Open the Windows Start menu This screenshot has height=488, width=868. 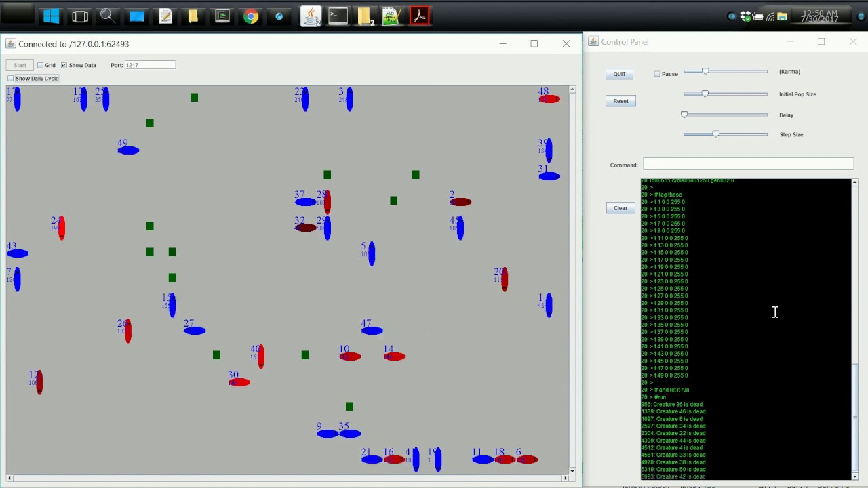pyautogui.click(x=51, y=16)
